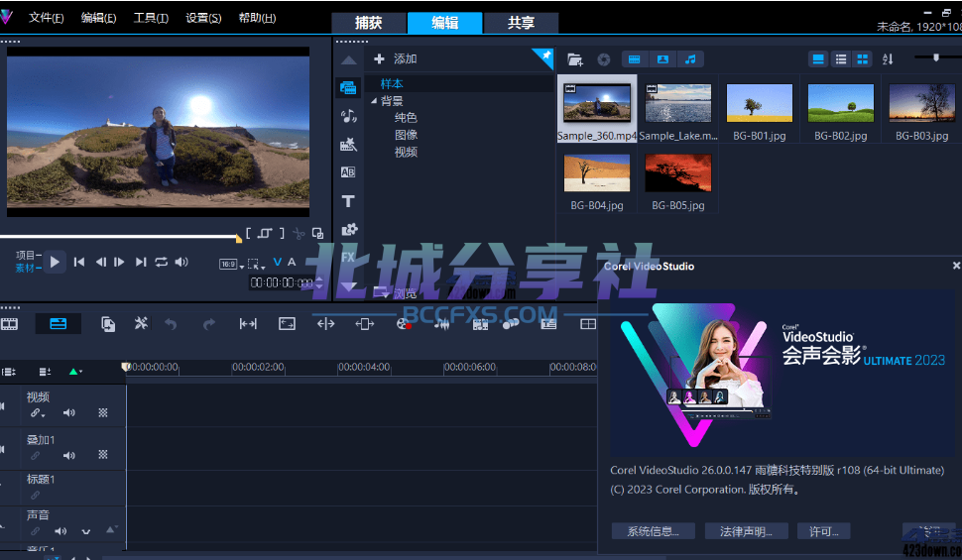Open the preview volume control speaker
The width and height of the screenshot is (962, 560).
[x=181, y=262]
